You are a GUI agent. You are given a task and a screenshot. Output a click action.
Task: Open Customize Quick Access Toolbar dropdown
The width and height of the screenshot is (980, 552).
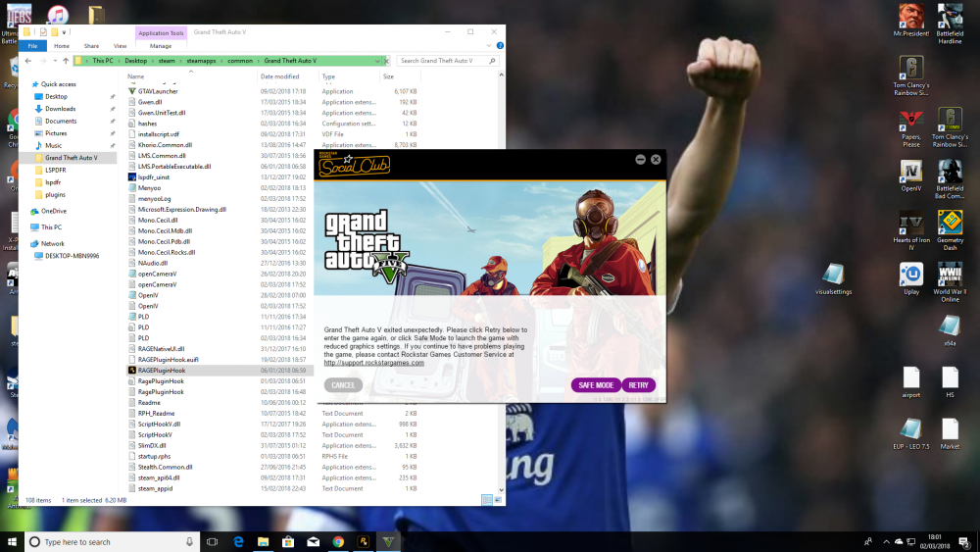pos(64,32)
